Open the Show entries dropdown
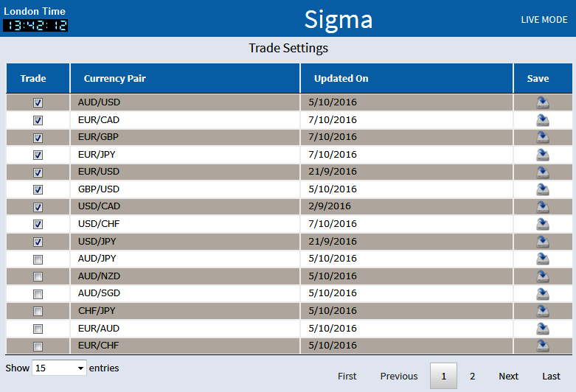The height and width of the screenshot is (392, 576). [x=59, y=368]
